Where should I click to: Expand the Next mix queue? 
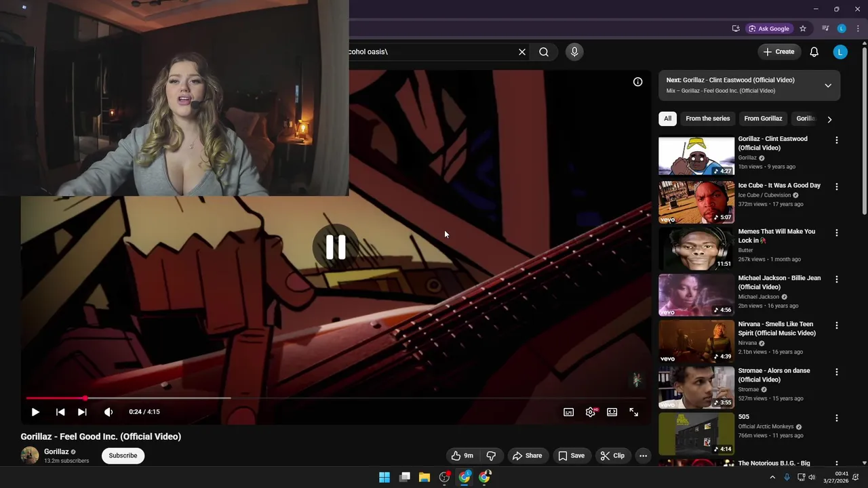tap(828, 85)
